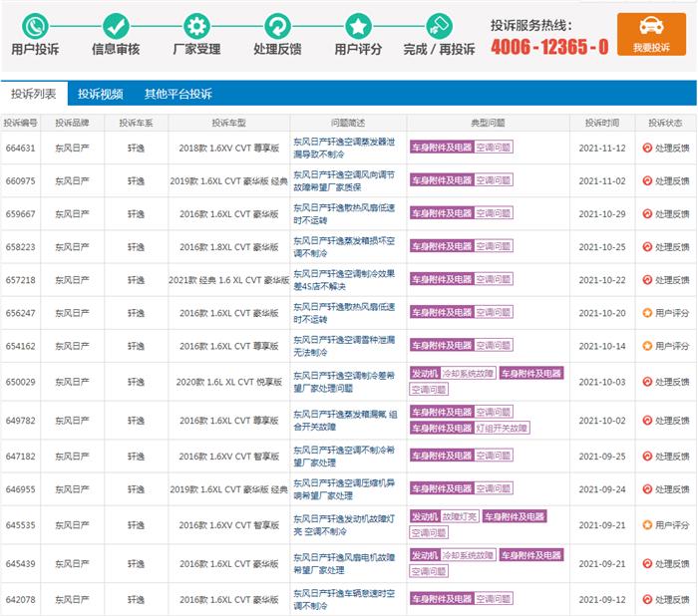
Task: Switch to the 投诉列表 tab
Action: 34,94
